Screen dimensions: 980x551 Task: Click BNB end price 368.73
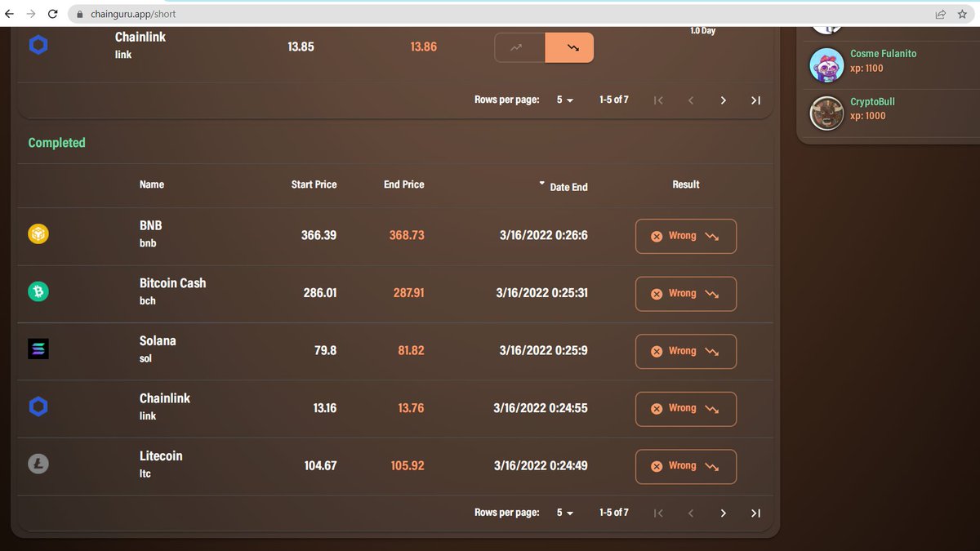tap(407, 235)
